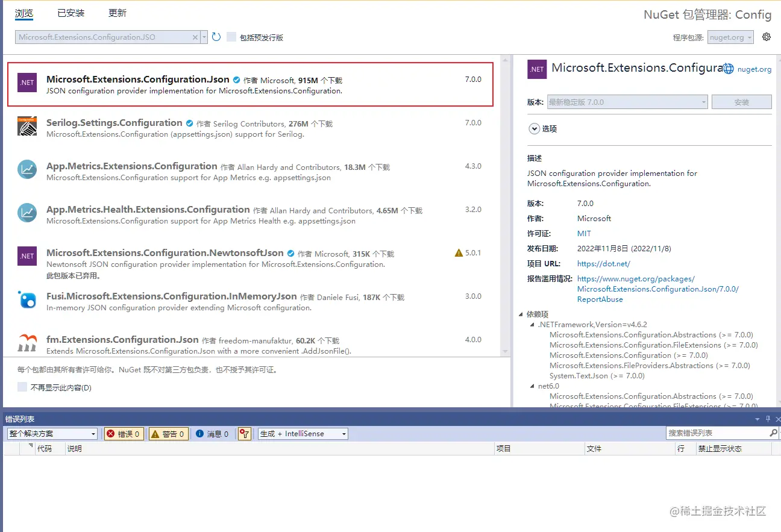This screenshot has height=532, width=781.
Task: Expand the Options chevron in the details pane
Action: (x=534, y=128)
